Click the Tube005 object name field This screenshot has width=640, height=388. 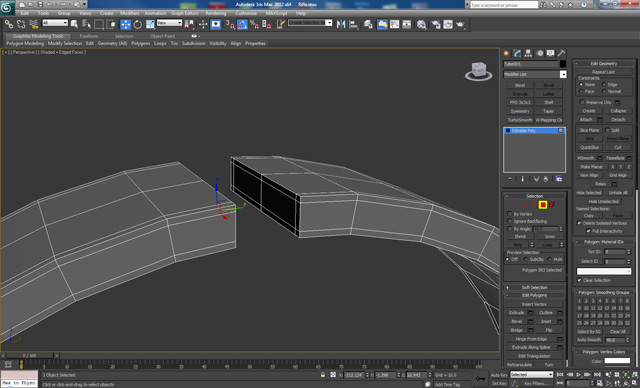tap(530, 64)
